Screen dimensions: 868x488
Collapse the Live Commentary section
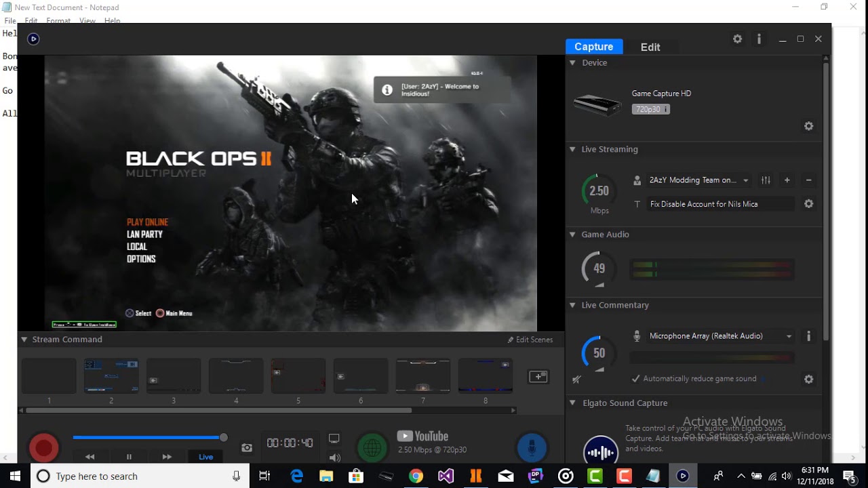point(572,305)
